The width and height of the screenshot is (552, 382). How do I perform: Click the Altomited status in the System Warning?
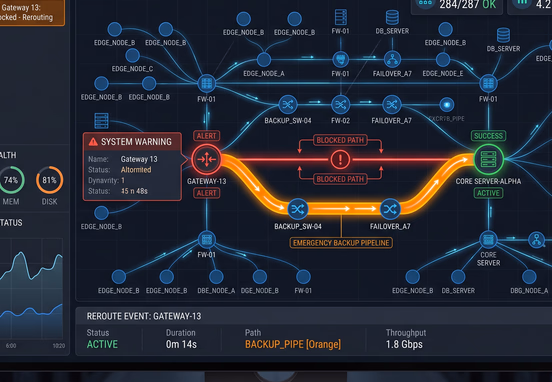point(136,170)
